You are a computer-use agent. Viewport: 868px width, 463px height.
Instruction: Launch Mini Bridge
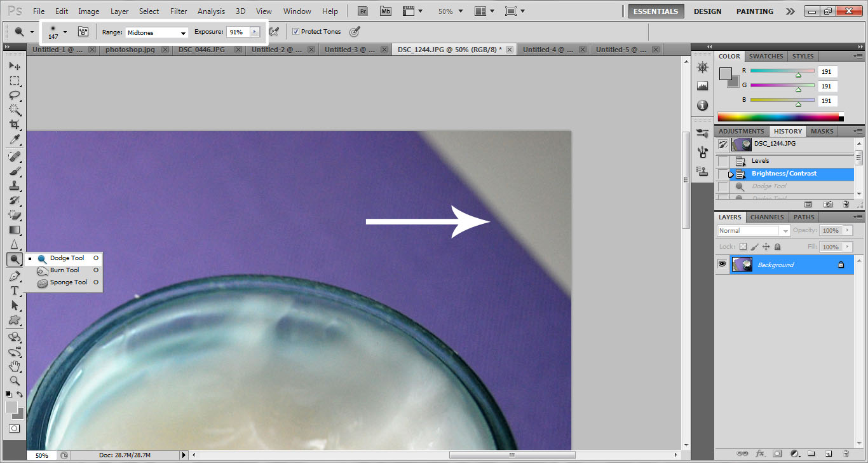386,11
